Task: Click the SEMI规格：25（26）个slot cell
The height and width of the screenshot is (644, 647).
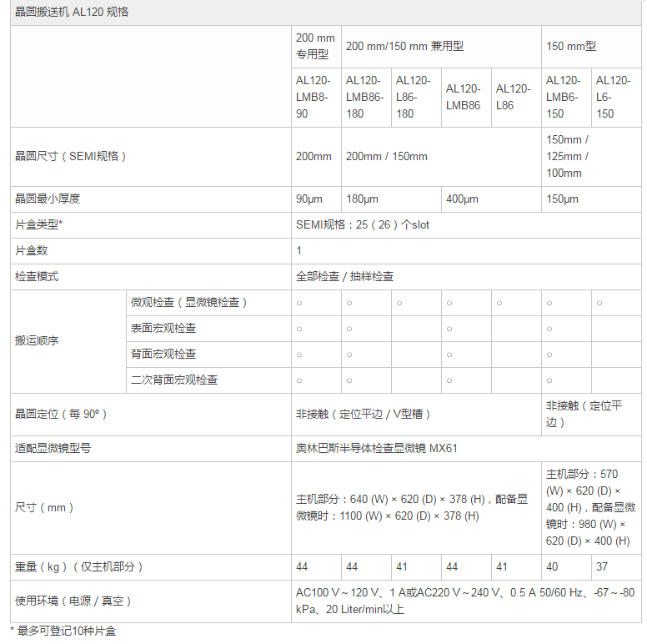Action: point(363,224)
